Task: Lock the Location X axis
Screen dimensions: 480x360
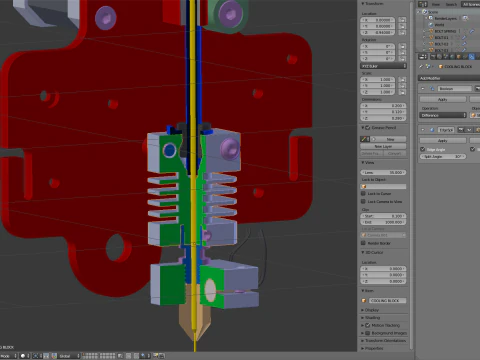Action: point(402,20)
